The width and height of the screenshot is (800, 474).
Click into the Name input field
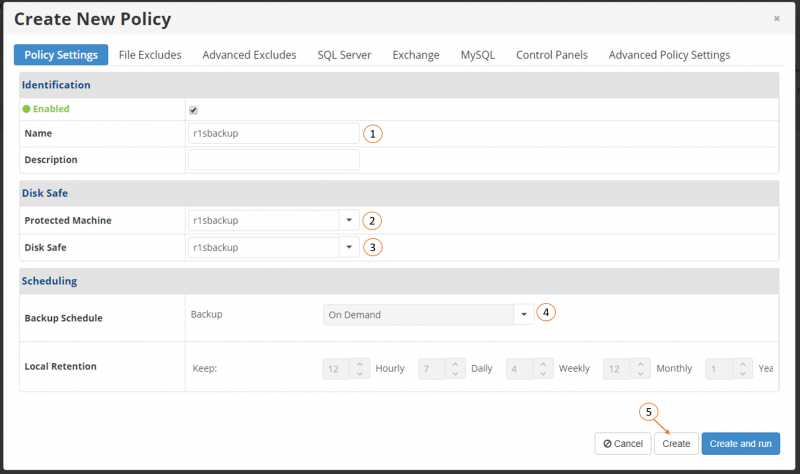(x=274, y=133)
